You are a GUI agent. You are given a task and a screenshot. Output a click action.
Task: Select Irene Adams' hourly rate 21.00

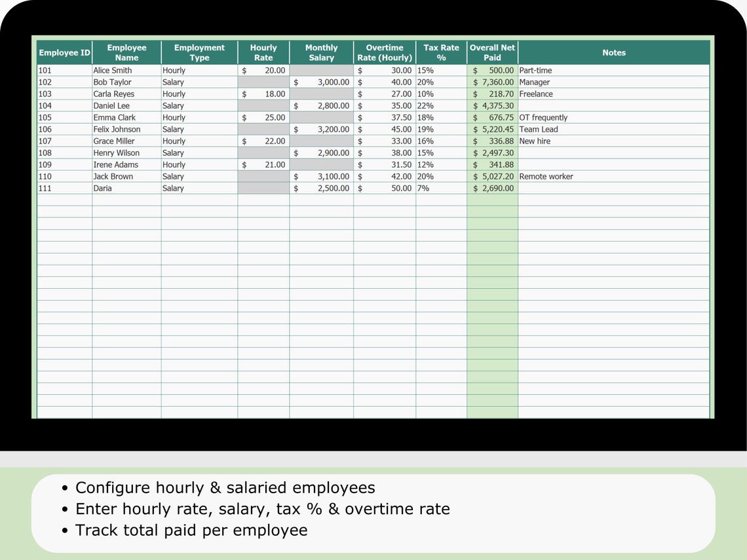pyautogui.click(x=263, y=164)
